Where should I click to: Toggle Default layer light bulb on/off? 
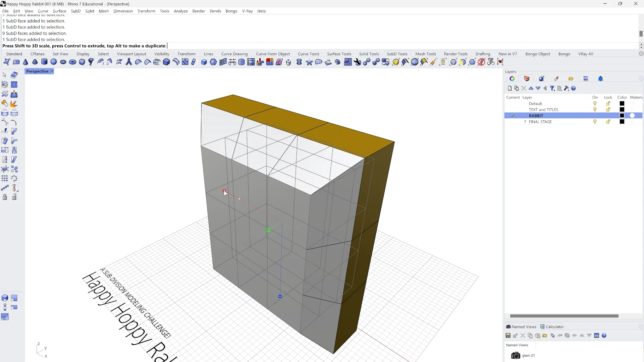(x=595, y=104)
